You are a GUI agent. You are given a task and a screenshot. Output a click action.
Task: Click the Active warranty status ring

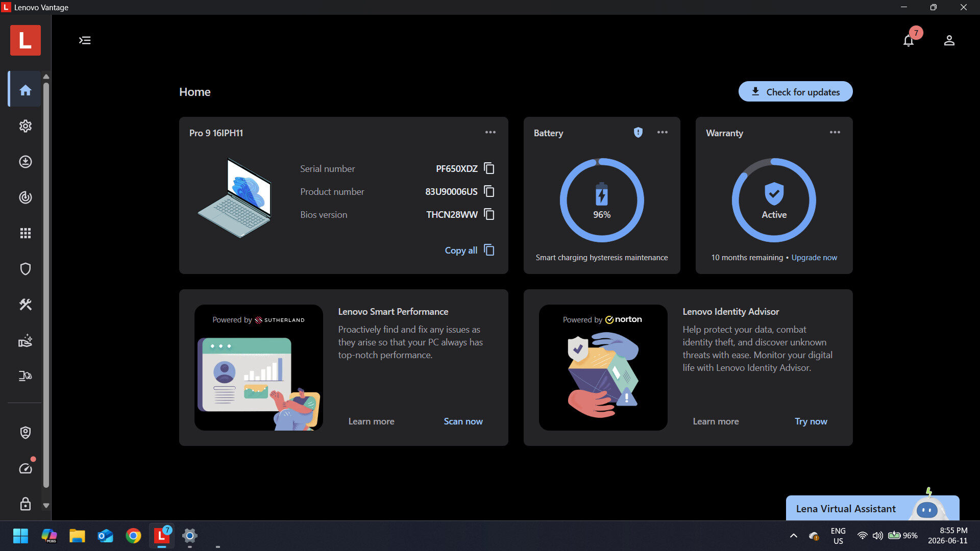coord(774,200)
